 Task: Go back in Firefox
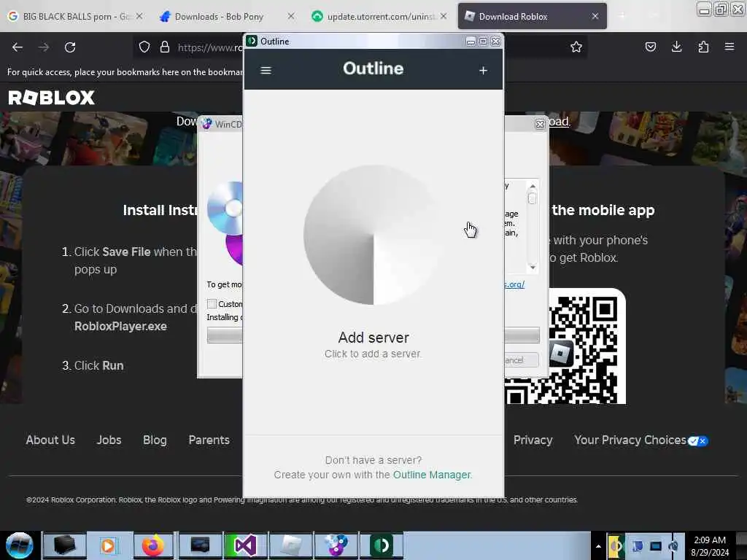click(18, 47)
